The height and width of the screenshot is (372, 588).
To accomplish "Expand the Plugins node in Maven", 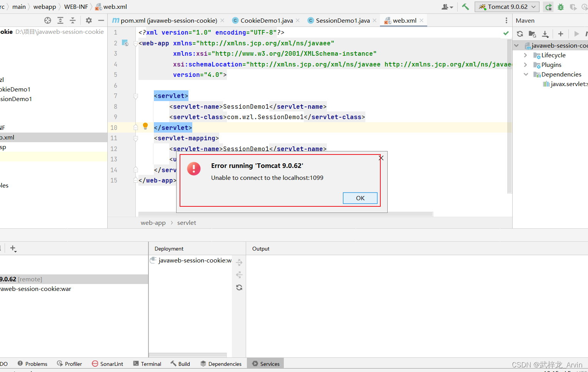I will coord(526,65).
